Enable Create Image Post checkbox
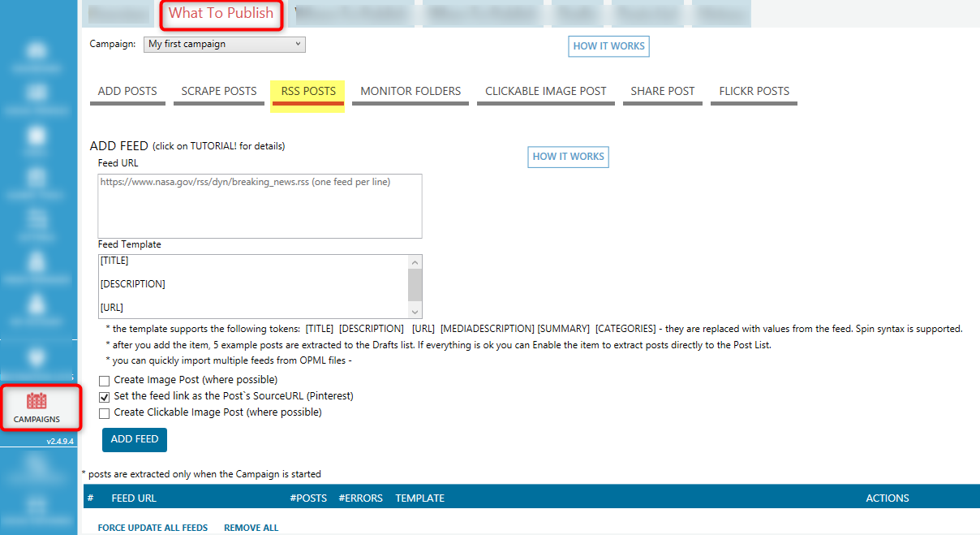 [x=104, y=380]
